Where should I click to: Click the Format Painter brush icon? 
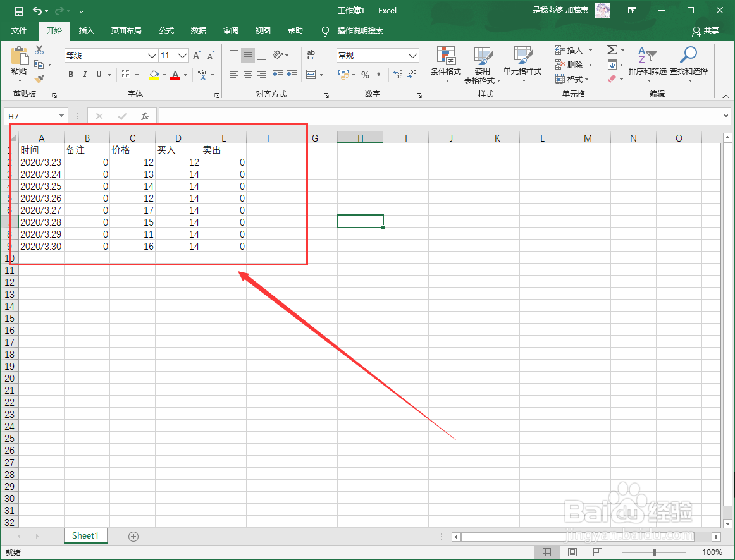tap(39, 79)
